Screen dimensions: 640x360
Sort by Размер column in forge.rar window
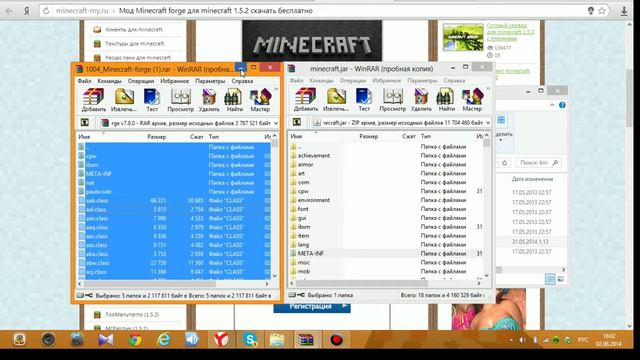click(157, 137)
